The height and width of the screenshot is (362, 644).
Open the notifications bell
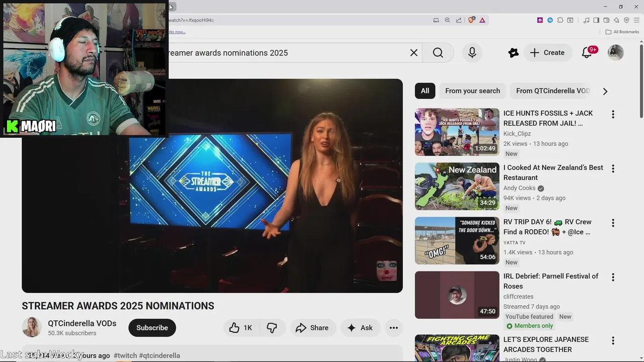587,52
